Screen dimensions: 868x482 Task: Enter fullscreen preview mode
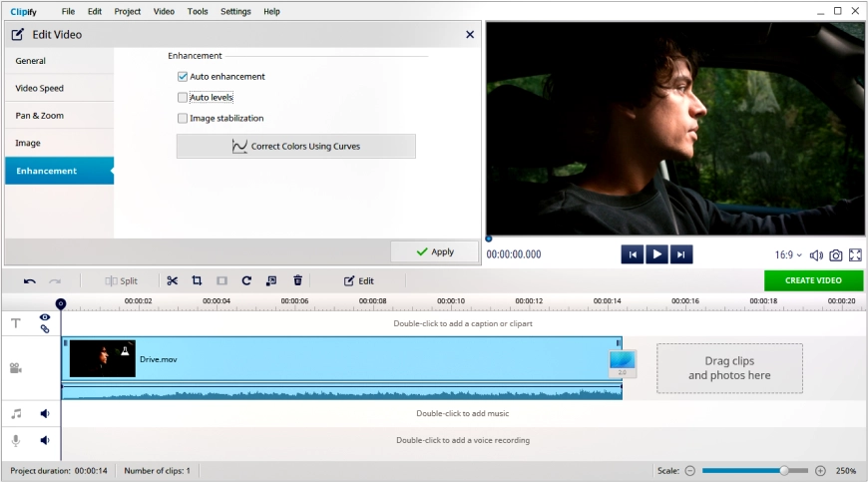pos(855,254)
